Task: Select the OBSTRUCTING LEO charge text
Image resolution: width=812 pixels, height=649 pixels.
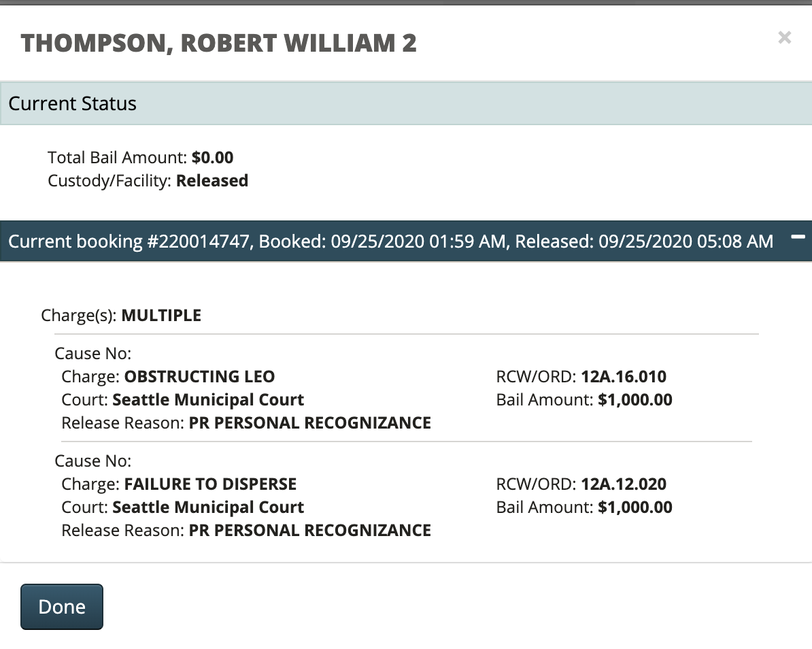Action: [x=199, y=377]
